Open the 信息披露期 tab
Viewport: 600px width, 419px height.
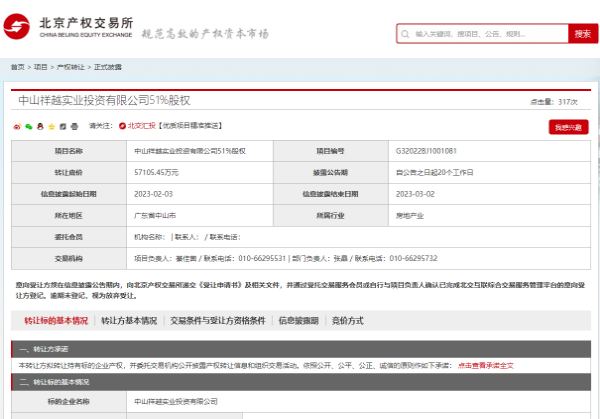pos(298,321)
